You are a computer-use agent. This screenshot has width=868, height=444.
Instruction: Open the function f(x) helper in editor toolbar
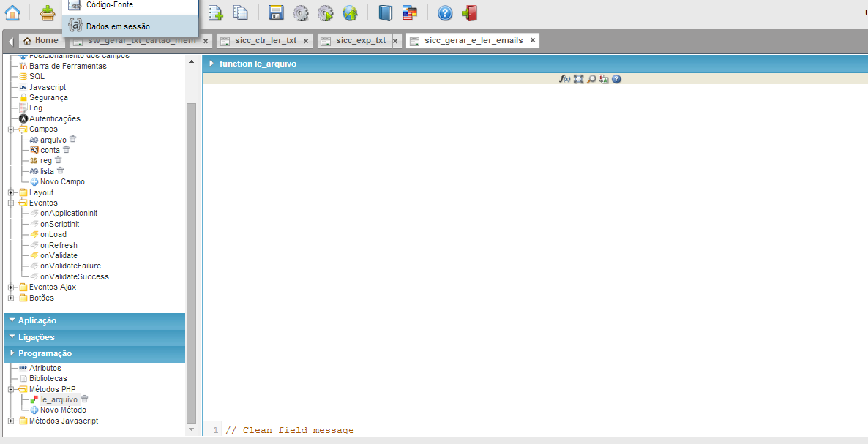[x=565, y=79]
